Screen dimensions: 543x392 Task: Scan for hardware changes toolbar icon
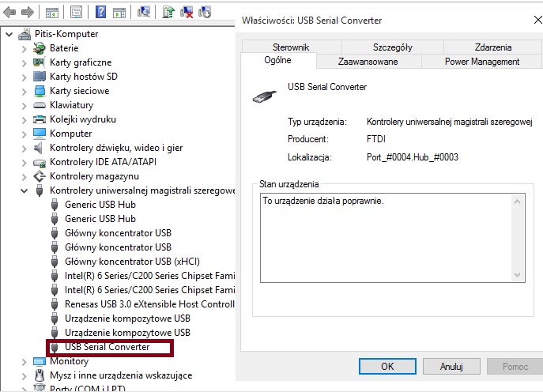[144, 13]
